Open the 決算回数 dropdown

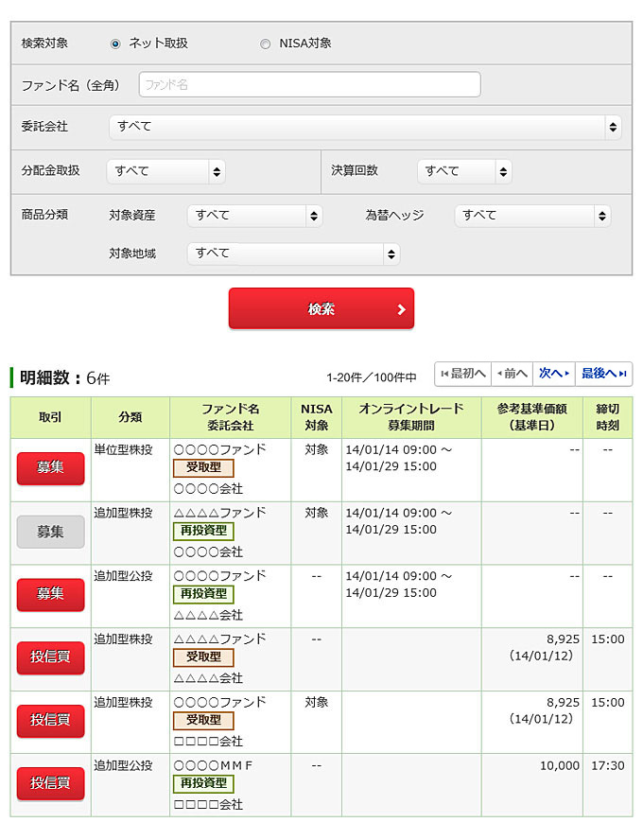[x=464, y=171]
